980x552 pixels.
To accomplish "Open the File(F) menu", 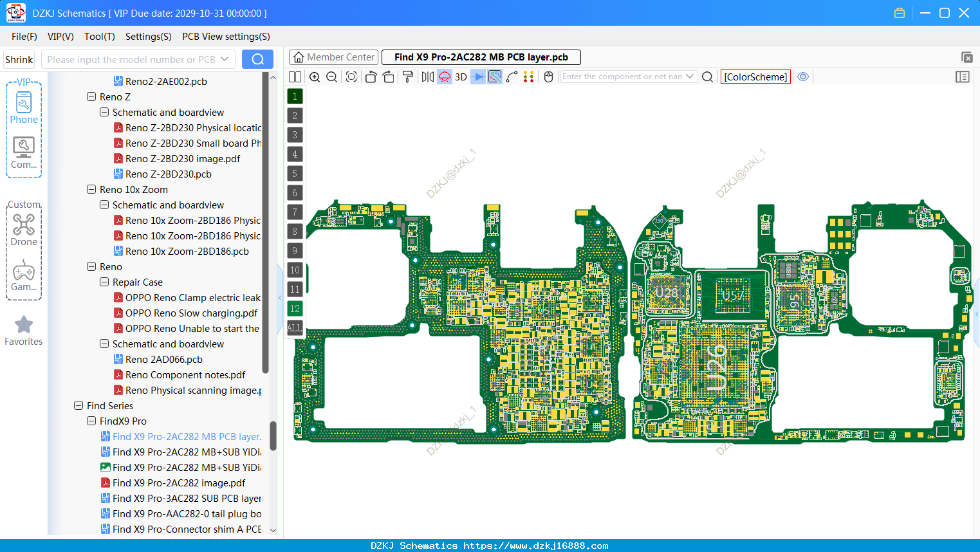I will [x=24, y=37].
